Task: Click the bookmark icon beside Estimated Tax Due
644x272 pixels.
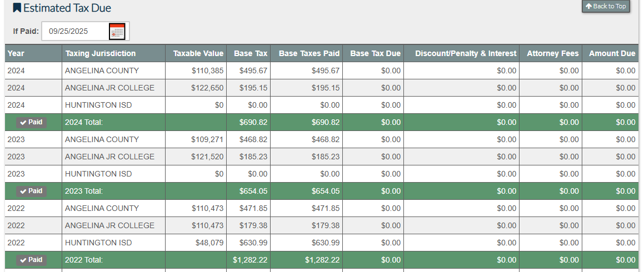Action: [x=17, y=8]
